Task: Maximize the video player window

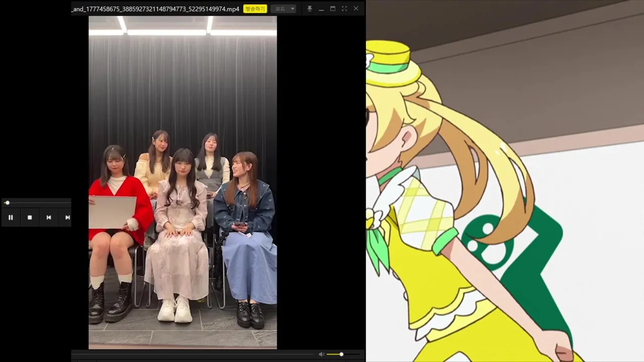Action: [333, 9]
